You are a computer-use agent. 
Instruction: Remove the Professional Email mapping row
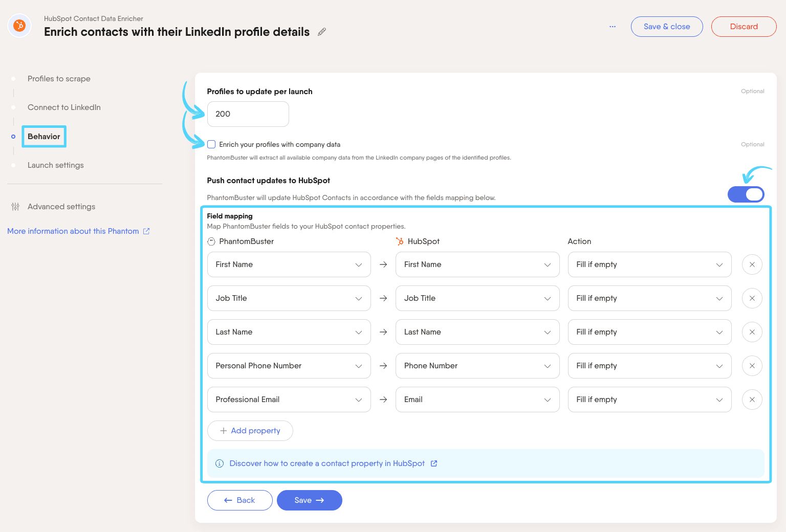click(x=752, y=400)
